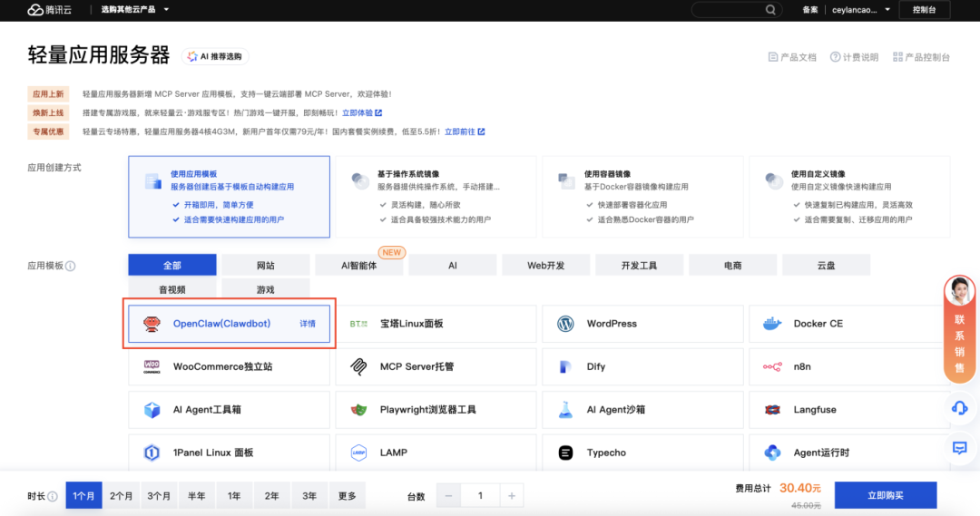Click the Docker CE whale icon
The width and height of the screenshot is (980, 516).
click(772, 324)
